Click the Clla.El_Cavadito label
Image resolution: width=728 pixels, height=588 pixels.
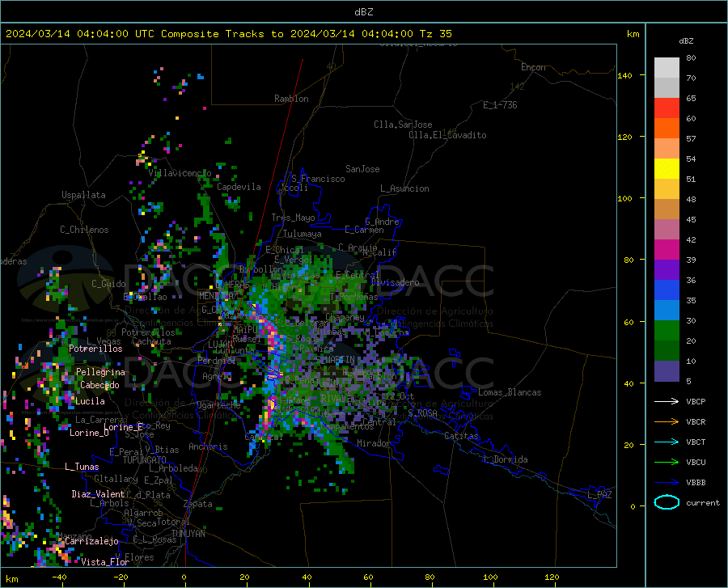(x=447, y=135)
